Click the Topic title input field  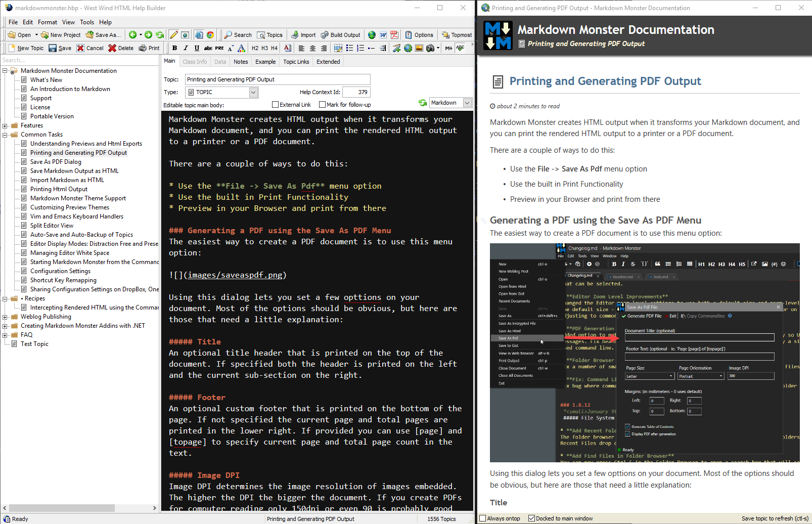(278, 79)
